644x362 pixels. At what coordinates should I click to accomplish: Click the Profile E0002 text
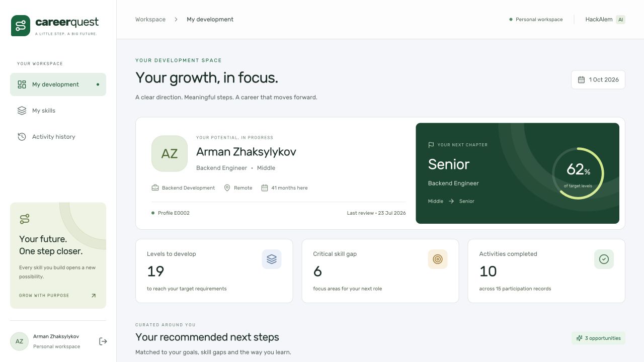pyautogui.click(x=174, y=213)
